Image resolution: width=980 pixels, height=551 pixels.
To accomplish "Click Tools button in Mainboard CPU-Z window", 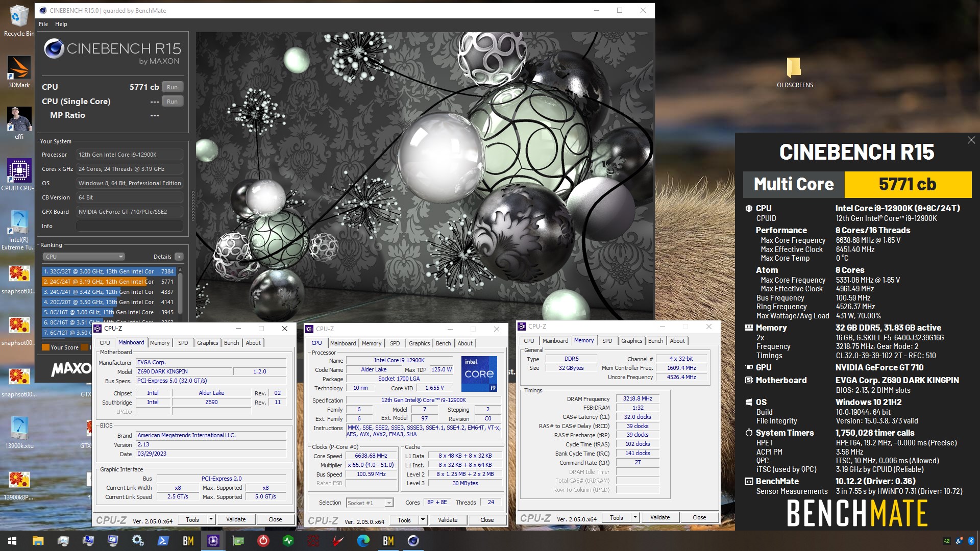I will coord(192,519).
